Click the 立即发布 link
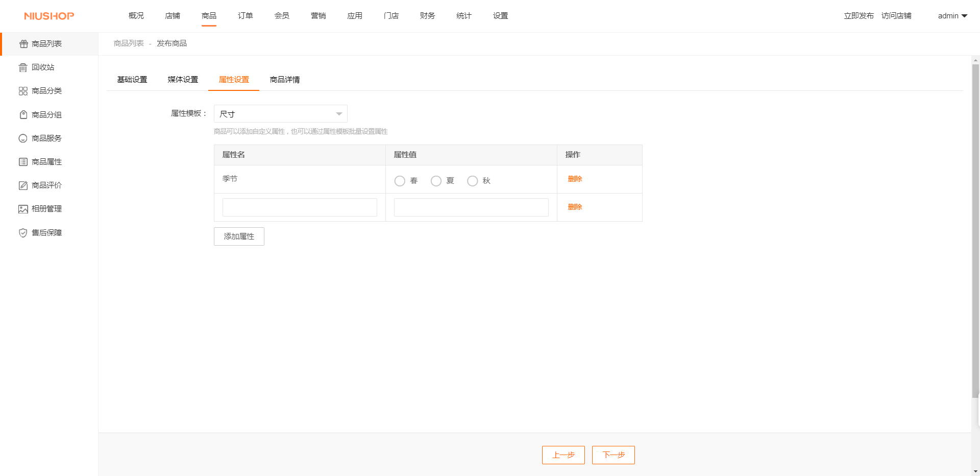980x476 pixels. (859, 16)
